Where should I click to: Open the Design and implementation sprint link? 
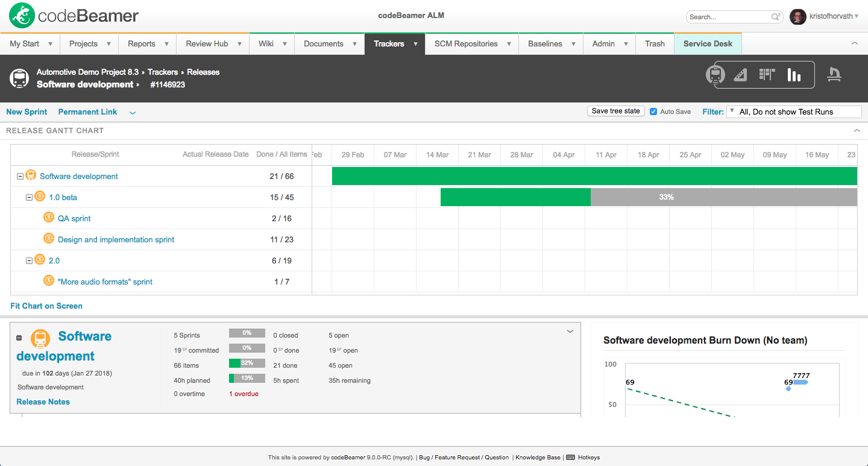click(116, 239)
